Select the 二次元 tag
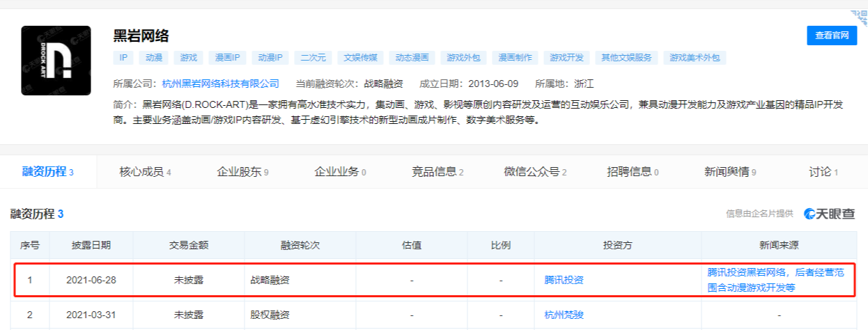 coord(313,58)
